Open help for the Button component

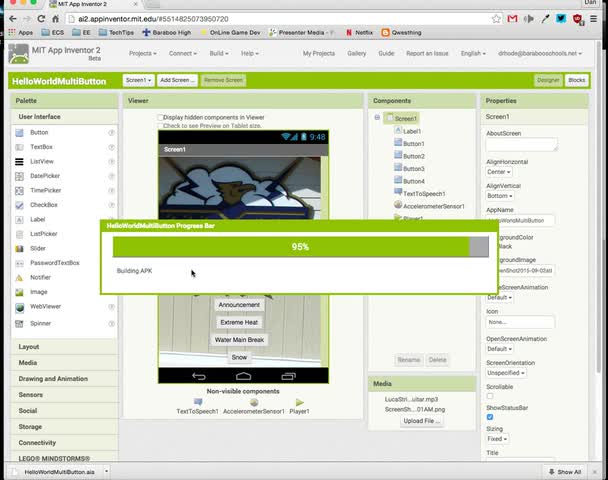click(111, 133)
